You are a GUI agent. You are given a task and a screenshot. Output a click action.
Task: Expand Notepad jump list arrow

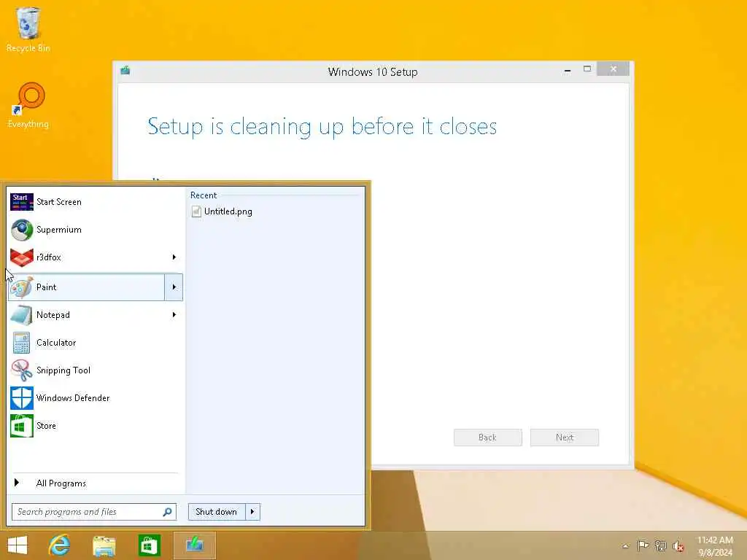(x=174, y=315)
